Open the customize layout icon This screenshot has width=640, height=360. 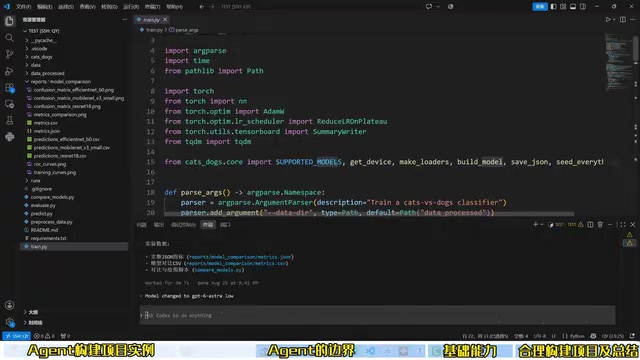point(563,7)
